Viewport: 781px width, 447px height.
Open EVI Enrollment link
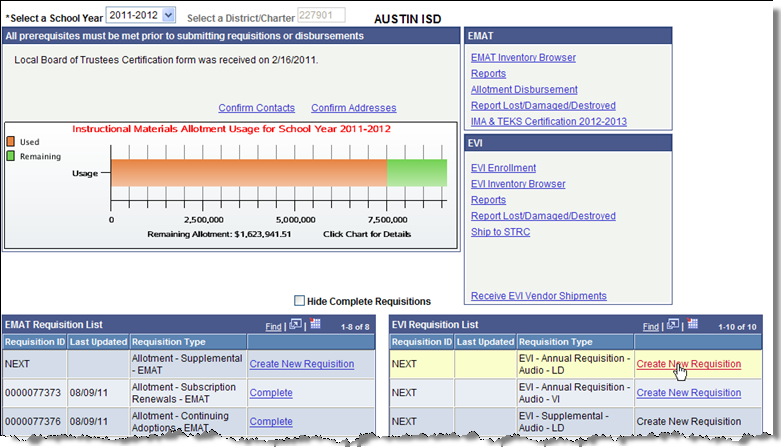coord(504,168)
